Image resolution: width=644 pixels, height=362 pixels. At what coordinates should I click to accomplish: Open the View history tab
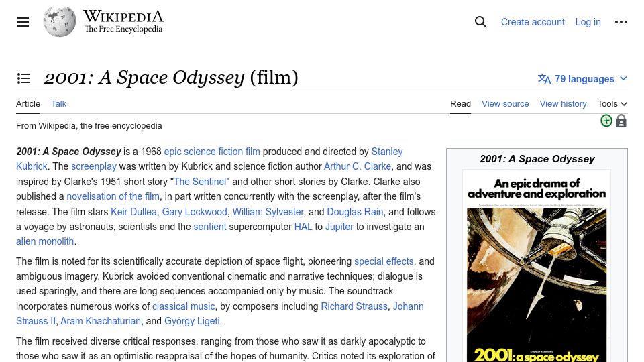point(563,104)
